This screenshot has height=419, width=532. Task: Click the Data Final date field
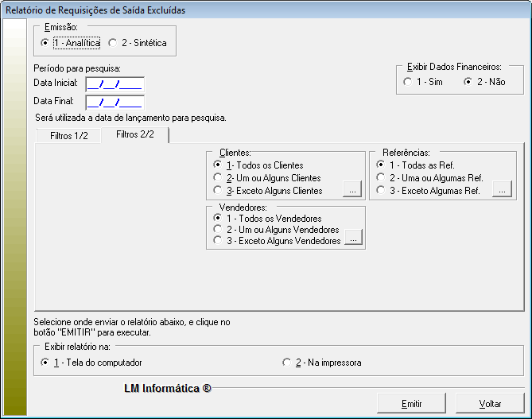[114, 102]
